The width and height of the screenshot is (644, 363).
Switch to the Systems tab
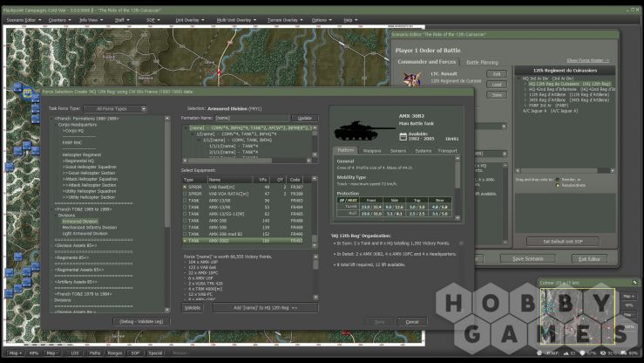(423, 151)
